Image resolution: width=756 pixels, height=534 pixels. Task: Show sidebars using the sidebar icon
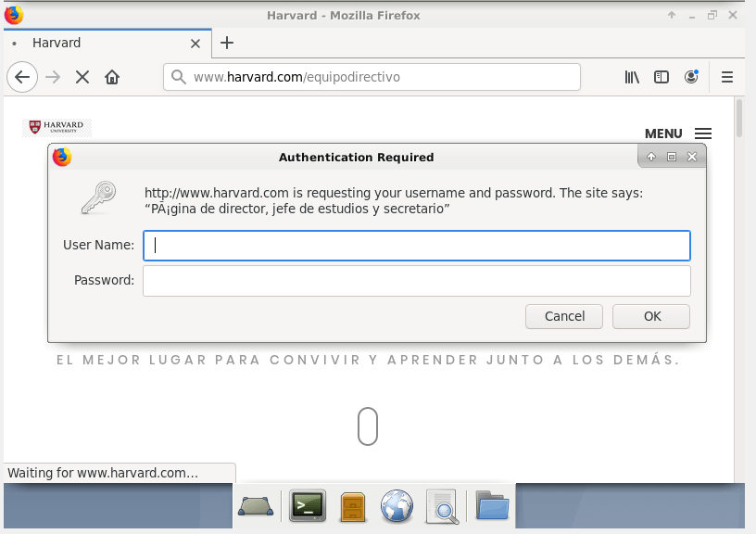click(x=661, y=77)
